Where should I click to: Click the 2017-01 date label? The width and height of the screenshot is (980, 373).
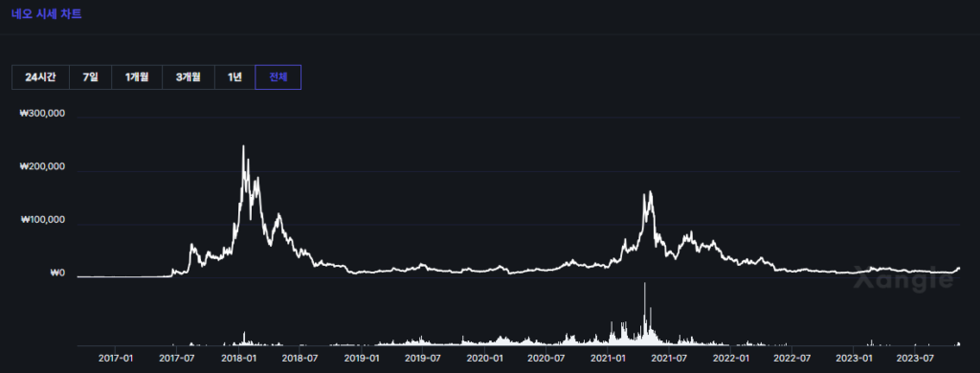[x=116, y=359]
